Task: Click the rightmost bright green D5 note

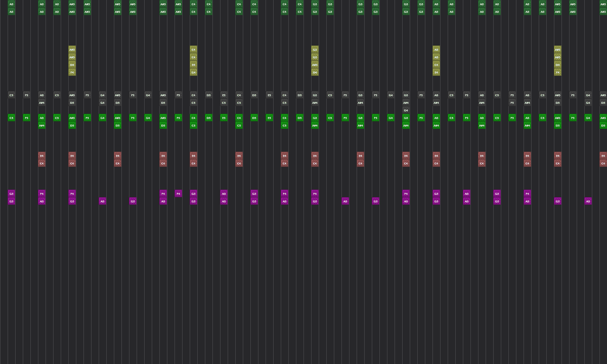Action: point(603,125)
